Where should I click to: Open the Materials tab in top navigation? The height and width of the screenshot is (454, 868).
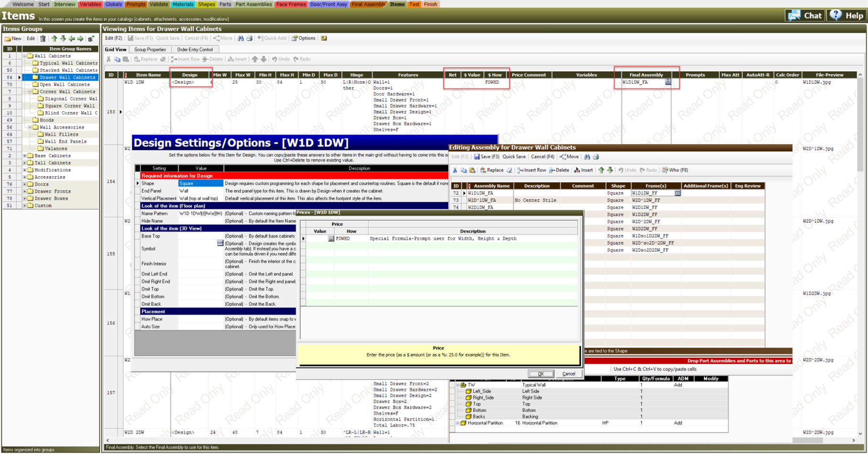coord(183,4)
